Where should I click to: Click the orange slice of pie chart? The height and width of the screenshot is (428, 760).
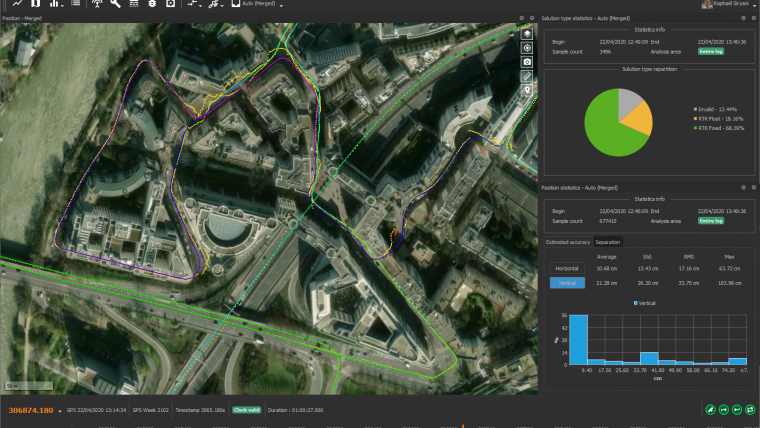640,119
